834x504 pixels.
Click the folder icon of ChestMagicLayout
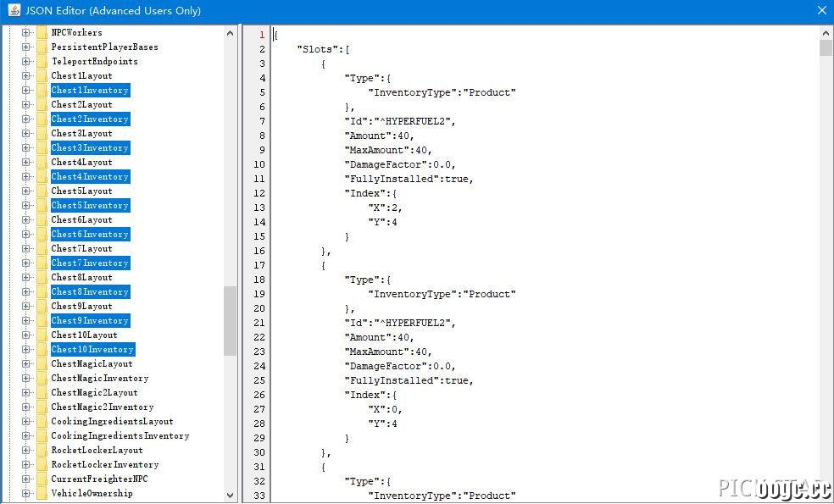(x=42, y=363)
